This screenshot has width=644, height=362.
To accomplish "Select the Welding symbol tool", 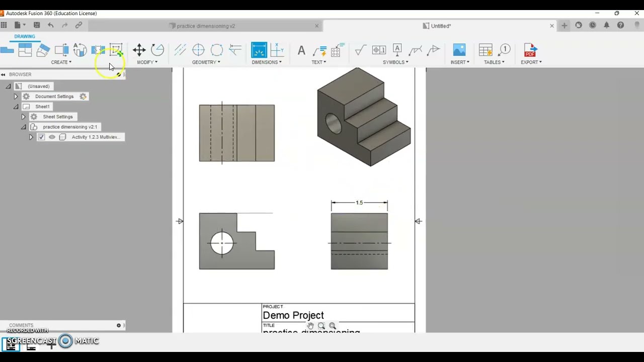I will pos(415,50).
